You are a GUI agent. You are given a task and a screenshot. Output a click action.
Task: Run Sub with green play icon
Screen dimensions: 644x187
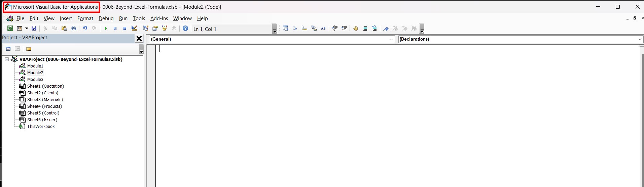pyautogui.click(x=106, y=29)
